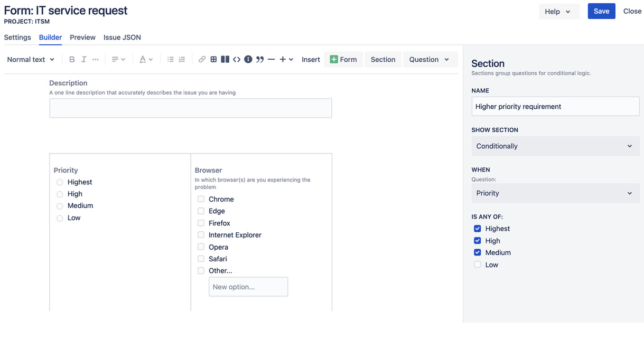Viewport: 644px width, 340px height.
Task: Open the Issue JSON tab
Action: [122, 37]
